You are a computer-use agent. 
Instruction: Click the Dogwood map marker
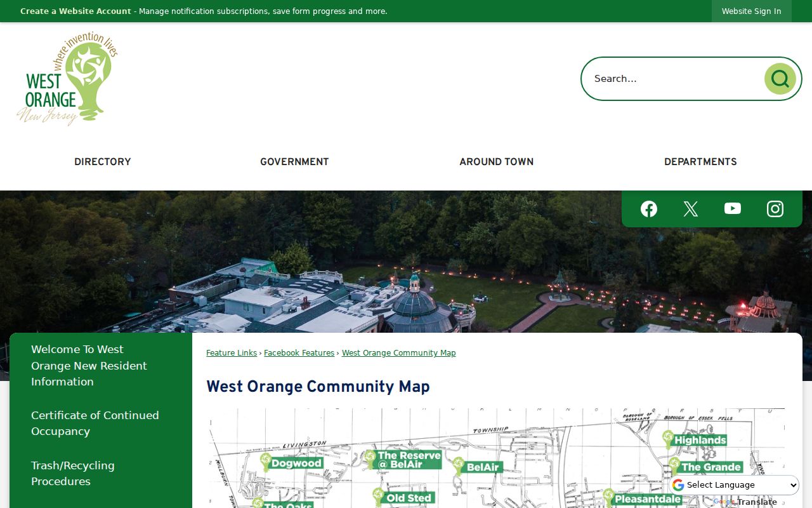click(x=291, y=463)
